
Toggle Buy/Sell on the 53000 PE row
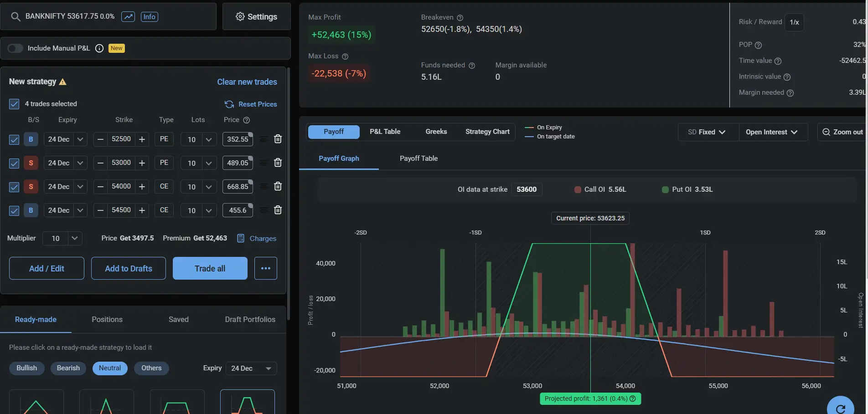point(31,163)
